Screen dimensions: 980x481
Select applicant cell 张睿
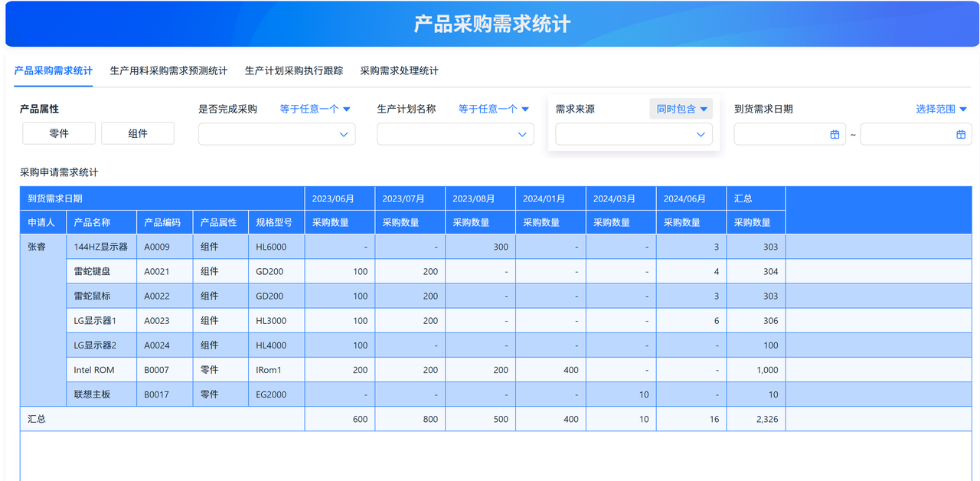[44, 320]
